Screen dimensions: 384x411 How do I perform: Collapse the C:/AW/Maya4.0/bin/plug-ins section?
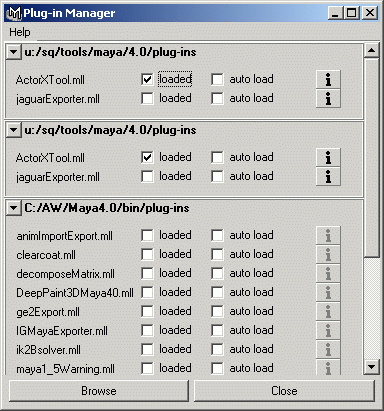click(13, 208)
